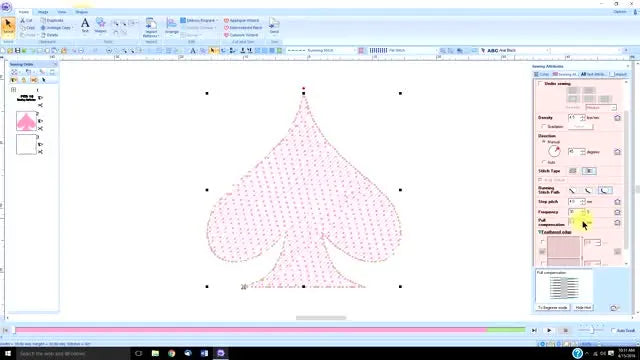Switch to the Shapes ribbon tab
This screenshot has height=360, width=640.
click(x=81, y=12)
